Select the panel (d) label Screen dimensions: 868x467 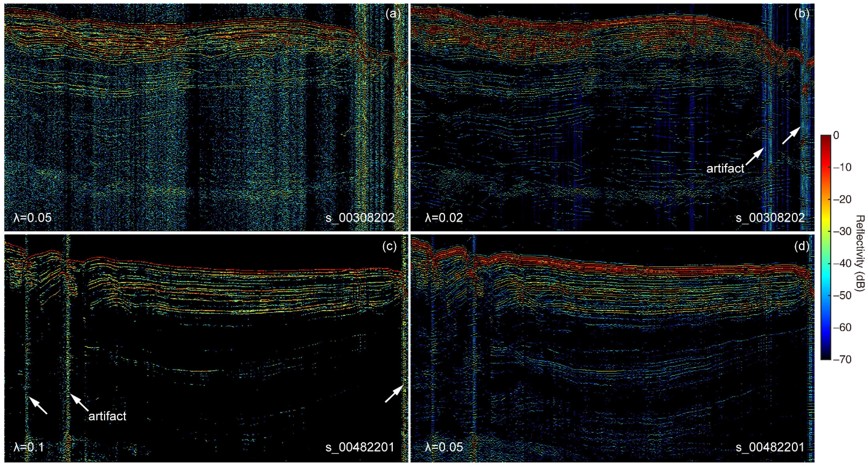click(802, 247)
